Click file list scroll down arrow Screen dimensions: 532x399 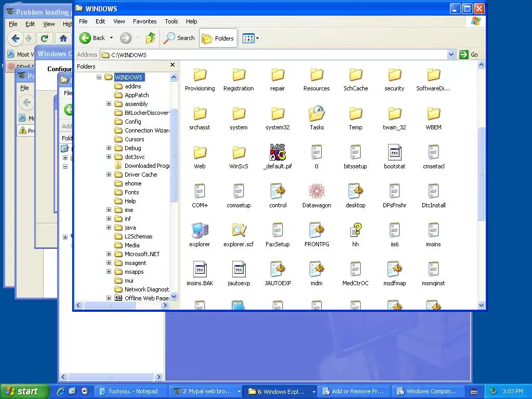(x=481, y=305)
